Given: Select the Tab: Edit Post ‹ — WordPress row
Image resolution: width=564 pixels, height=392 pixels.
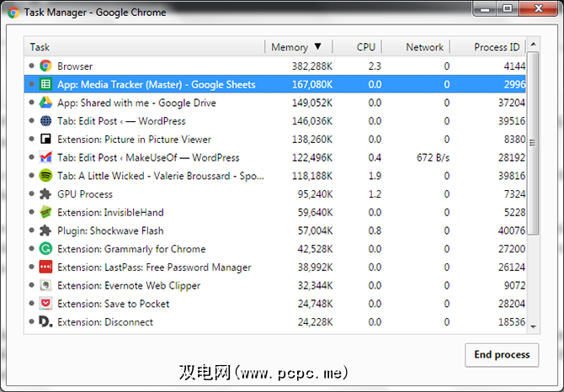Looking at the screenshot, I should [275, 121].
